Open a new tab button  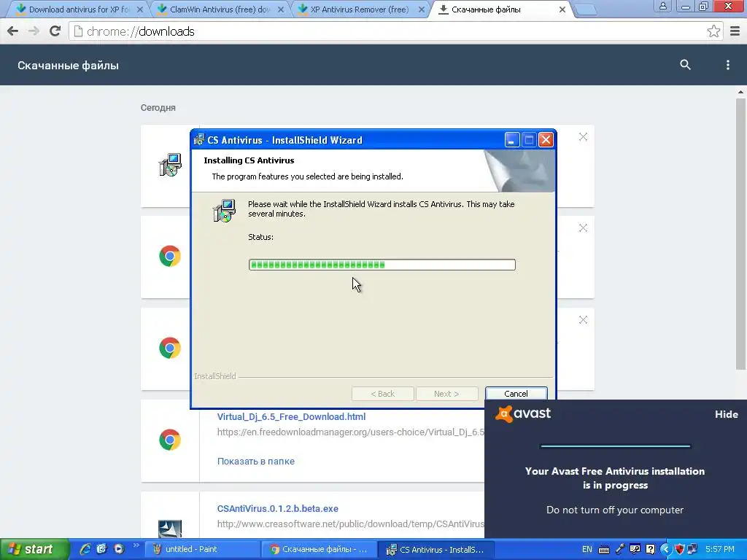point(586,9)
